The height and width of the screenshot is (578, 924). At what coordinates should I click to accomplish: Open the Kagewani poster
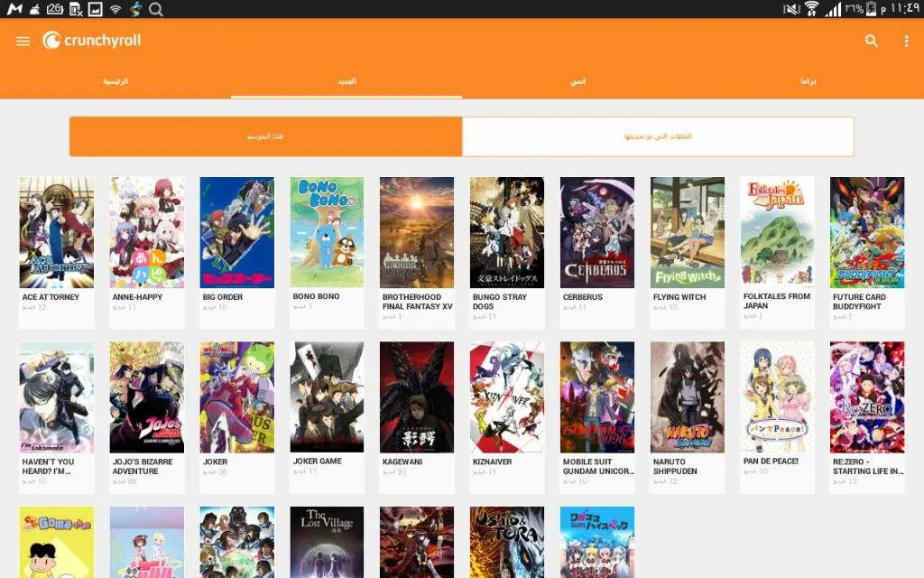point(417,397)
